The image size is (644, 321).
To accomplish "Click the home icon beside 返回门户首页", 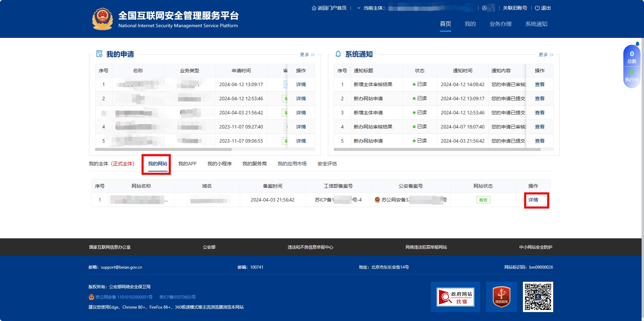I will (x=314, y=8).
